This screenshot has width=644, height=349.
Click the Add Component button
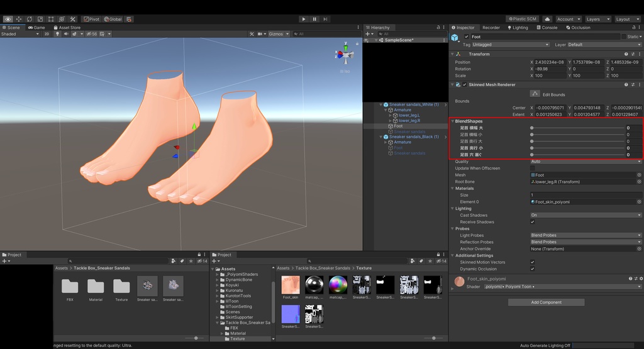tap(546, 302)
